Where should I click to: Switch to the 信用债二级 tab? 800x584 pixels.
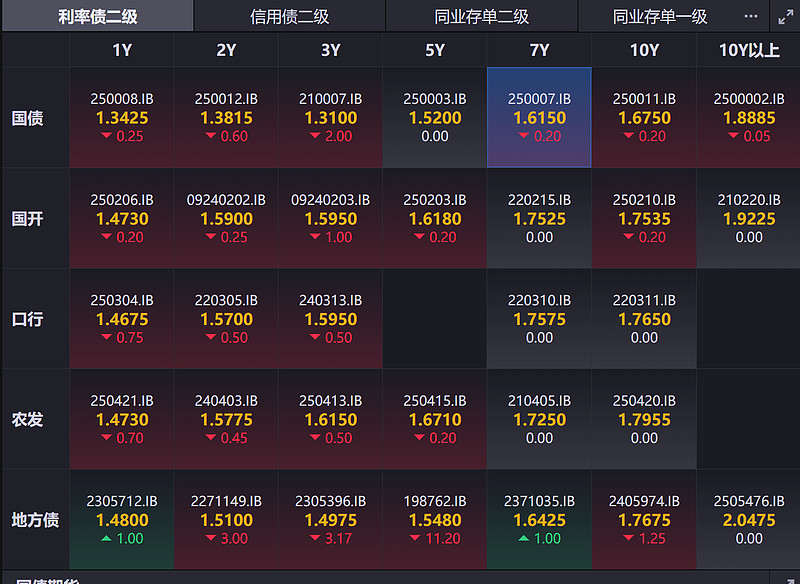click(286, 16)
